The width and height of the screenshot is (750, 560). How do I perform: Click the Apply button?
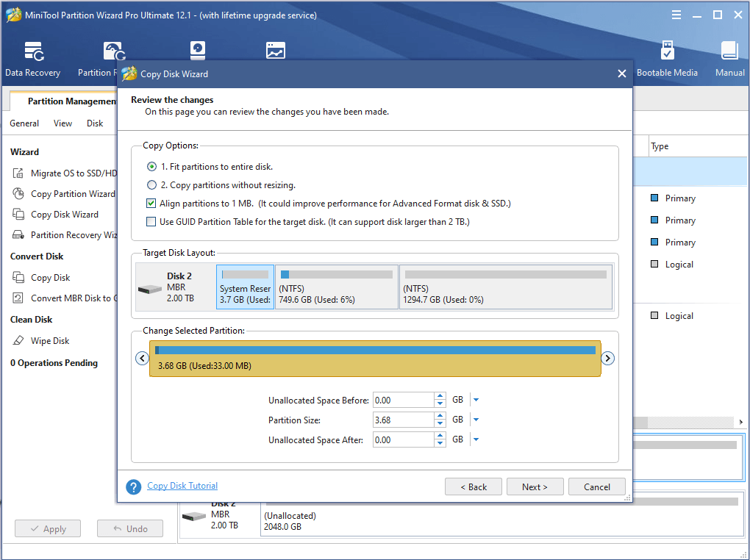click(48, 528)
